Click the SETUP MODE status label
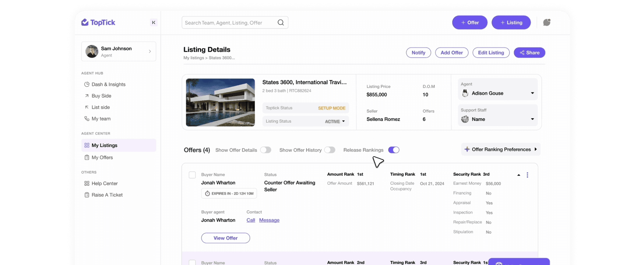This screenshot has height=265, width=644. click(331, 108)
